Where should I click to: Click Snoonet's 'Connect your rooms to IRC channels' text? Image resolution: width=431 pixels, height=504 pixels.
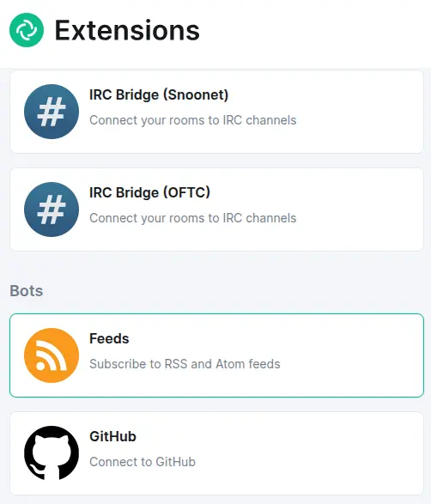193,120
